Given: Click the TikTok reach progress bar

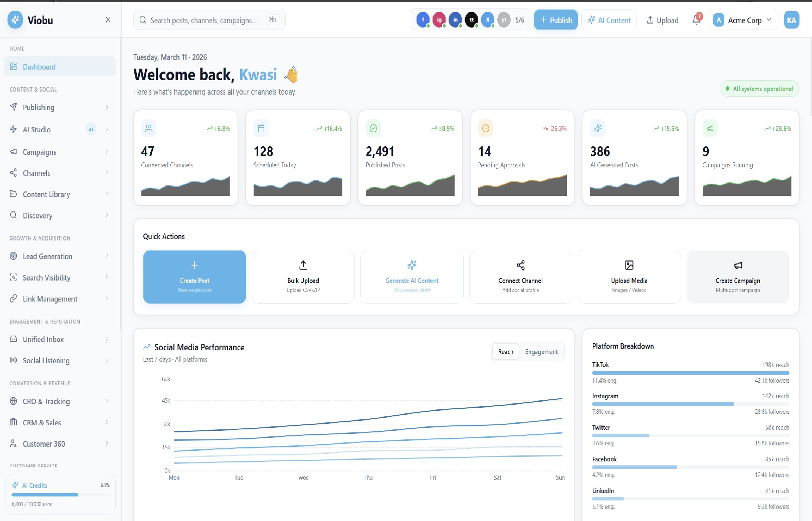Looking at the screenshot, I should tap(691, 373).
